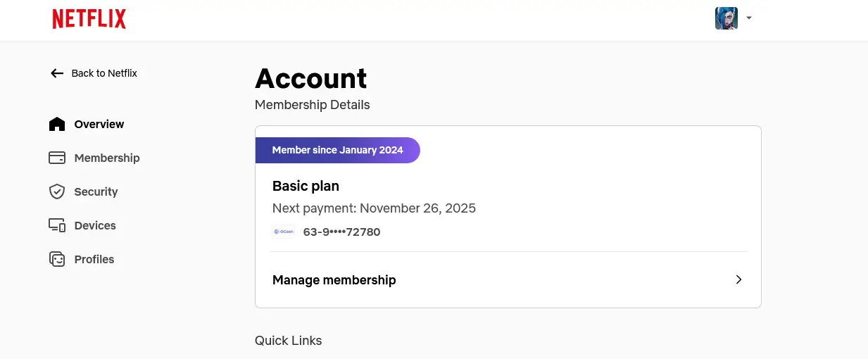
Task: Select the masked GCash phone number
Action: (341, 232)
